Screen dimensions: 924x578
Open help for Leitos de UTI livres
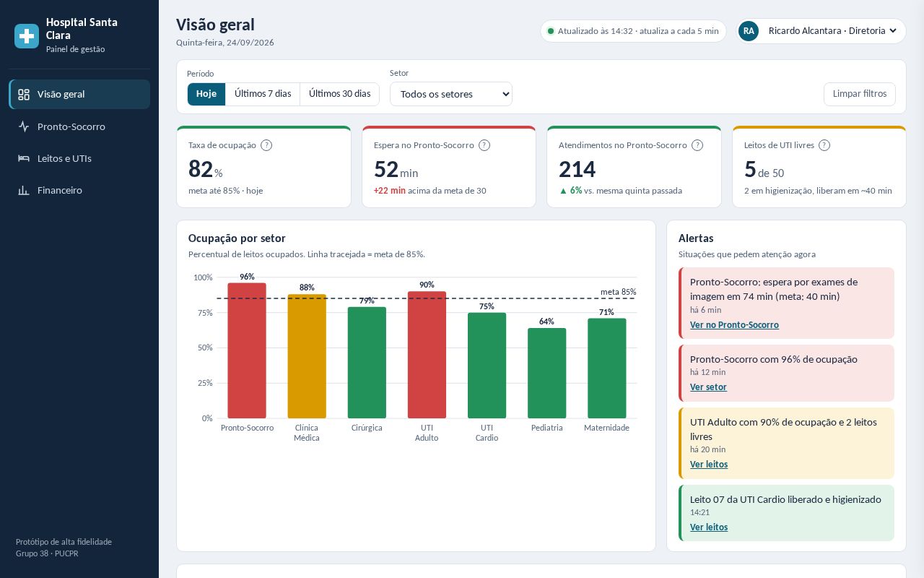[x=824, y=145]
